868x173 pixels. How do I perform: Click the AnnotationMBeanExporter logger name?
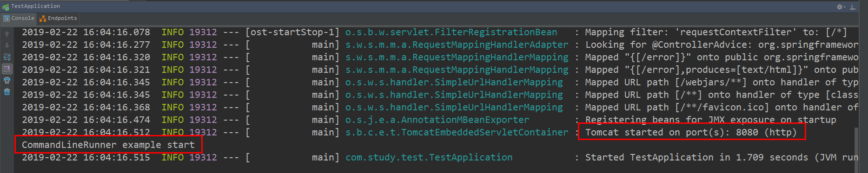[437, 120]
